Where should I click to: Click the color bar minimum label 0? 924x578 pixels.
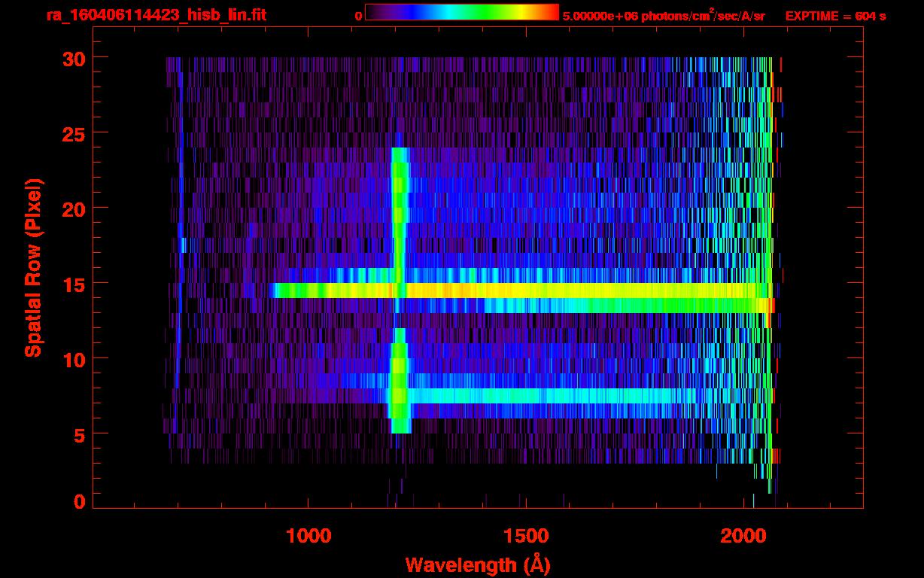pyautogui.click(x=358, y=16)
